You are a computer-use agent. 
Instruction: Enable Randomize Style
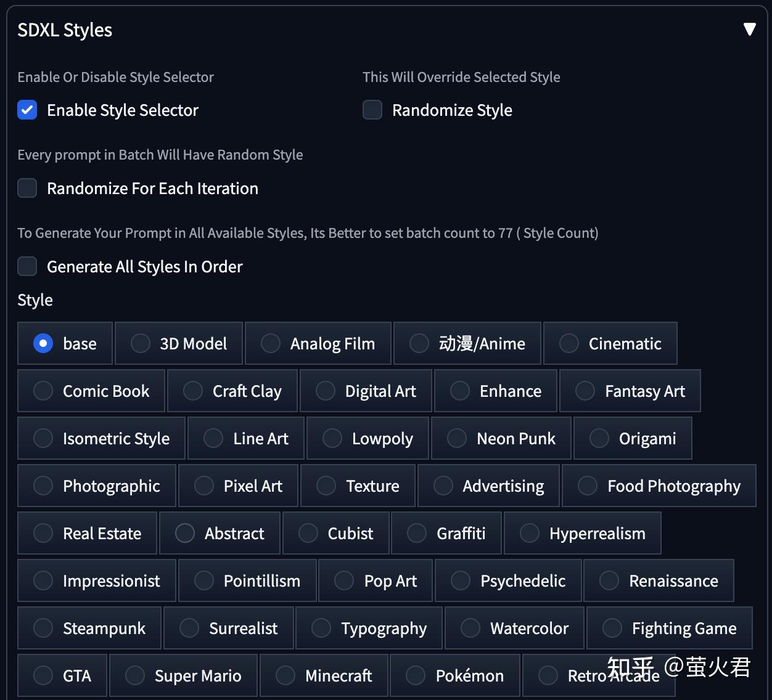372,110
